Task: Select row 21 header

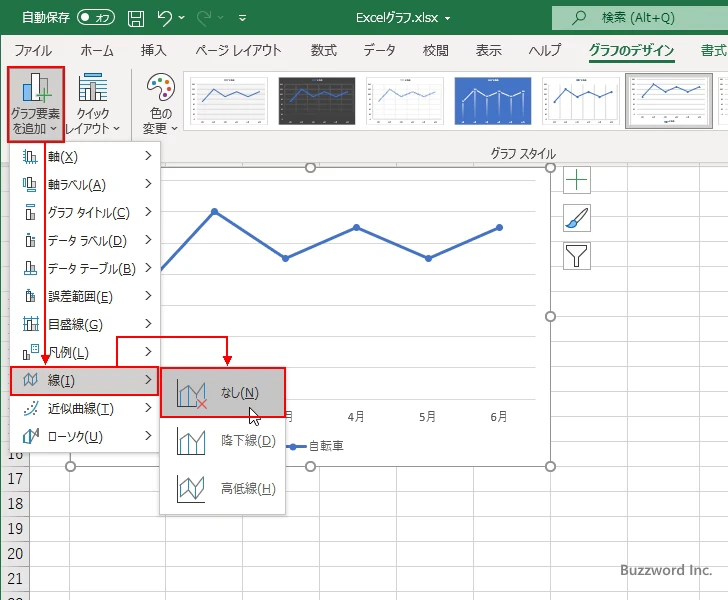Action: [15, 579]
